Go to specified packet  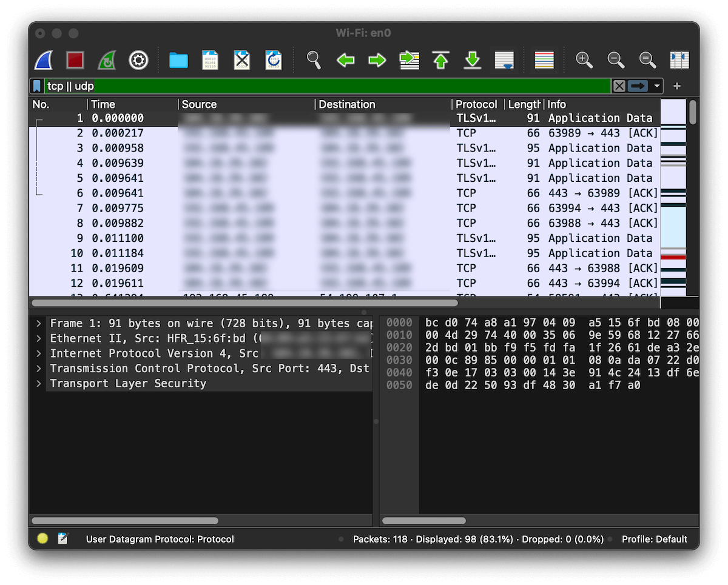[x=409, y=60]
